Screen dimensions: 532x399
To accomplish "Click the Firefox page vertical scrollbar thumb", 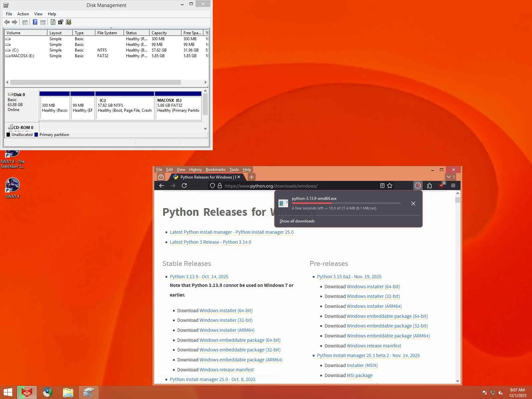I will (458, 200).
